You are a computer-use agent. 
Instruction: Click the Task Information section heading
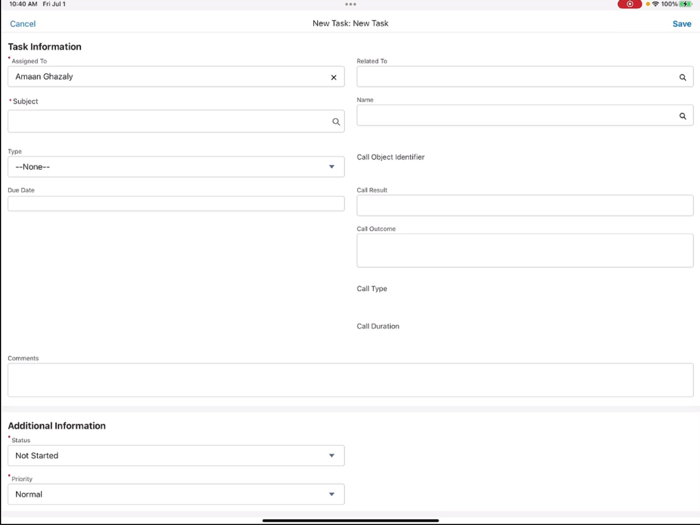click(45, 47)
